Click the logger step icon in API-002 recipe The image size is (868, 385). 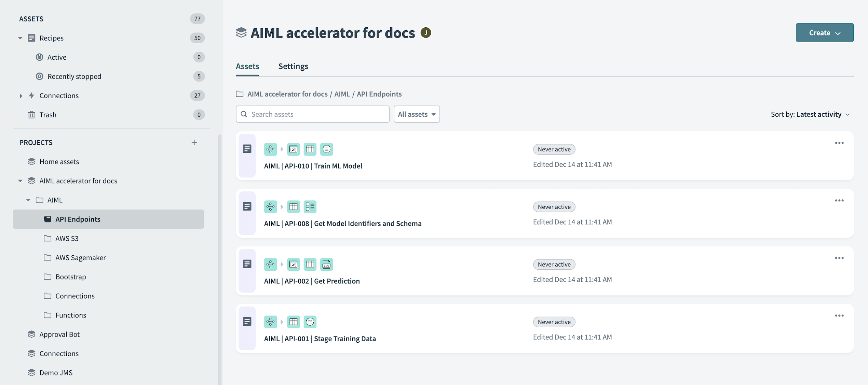pyautogui.click(x=326, y=264)
